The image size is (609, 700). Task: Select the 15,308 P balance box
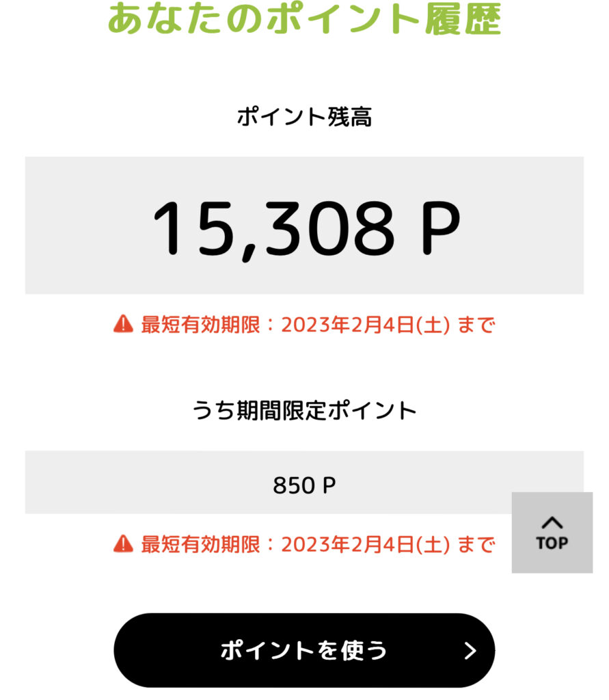[x=304, y=225]
